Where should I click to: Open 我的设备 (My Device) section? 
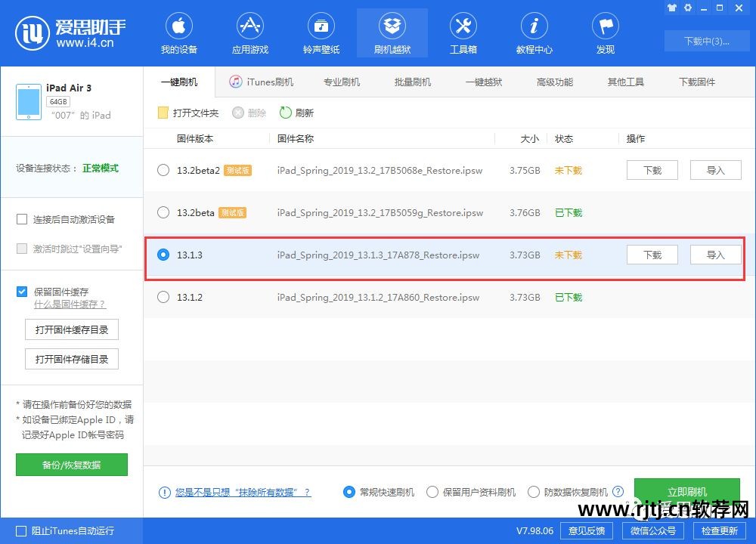click(179, 33)
